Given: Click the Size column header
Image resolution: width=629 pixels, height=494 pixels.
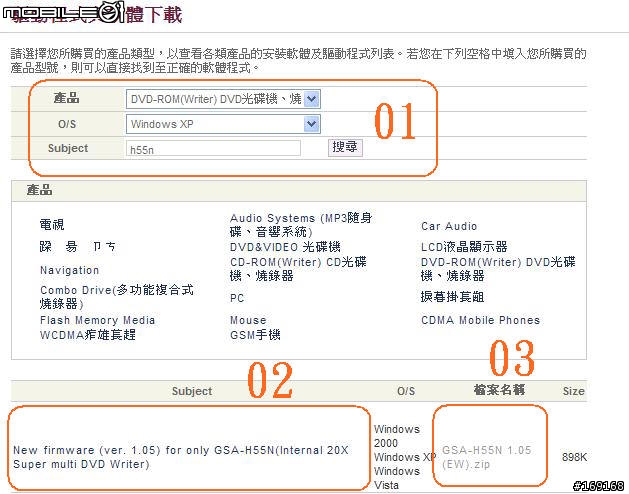Looking at the screenshot, I should tap(573, 391).
